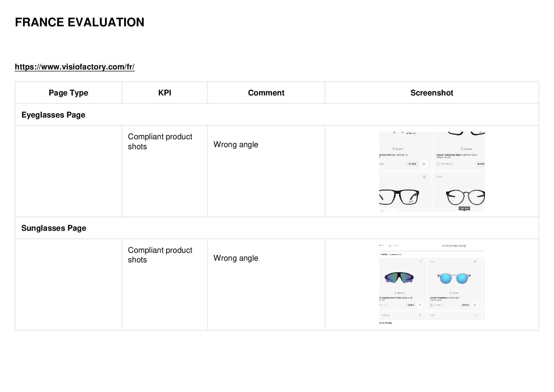The width and height of the screenshot is (554, 392).
Task: Click the try-on icon under Oakley Crosslink Zero
Action: 438,164
